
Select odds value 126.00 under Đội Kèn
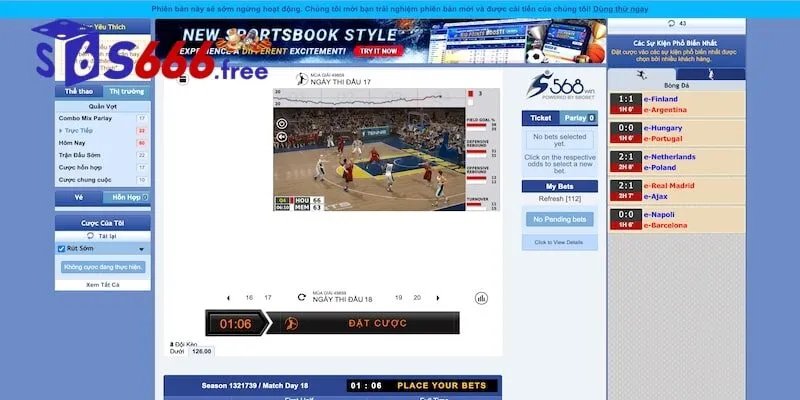click(202, 351)
